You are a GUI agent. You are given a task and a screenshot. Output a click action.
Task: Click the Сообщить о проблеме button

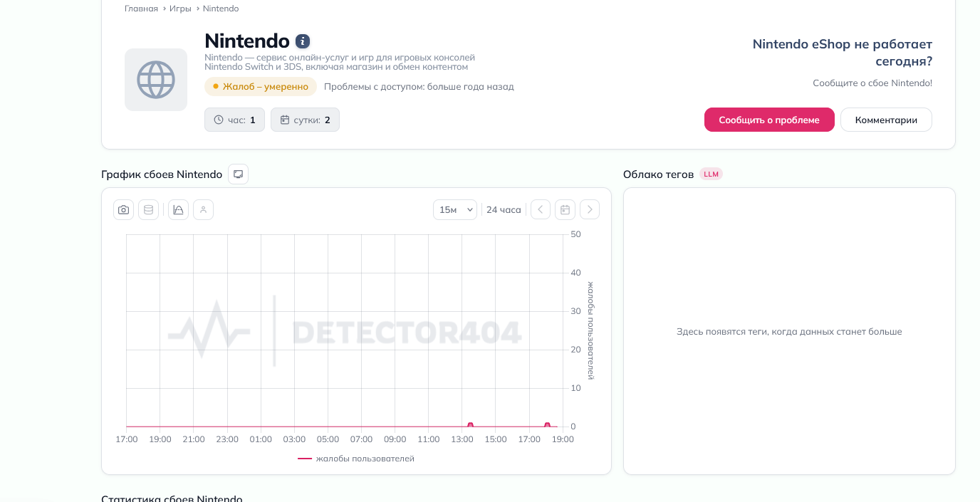coord(769,120)
